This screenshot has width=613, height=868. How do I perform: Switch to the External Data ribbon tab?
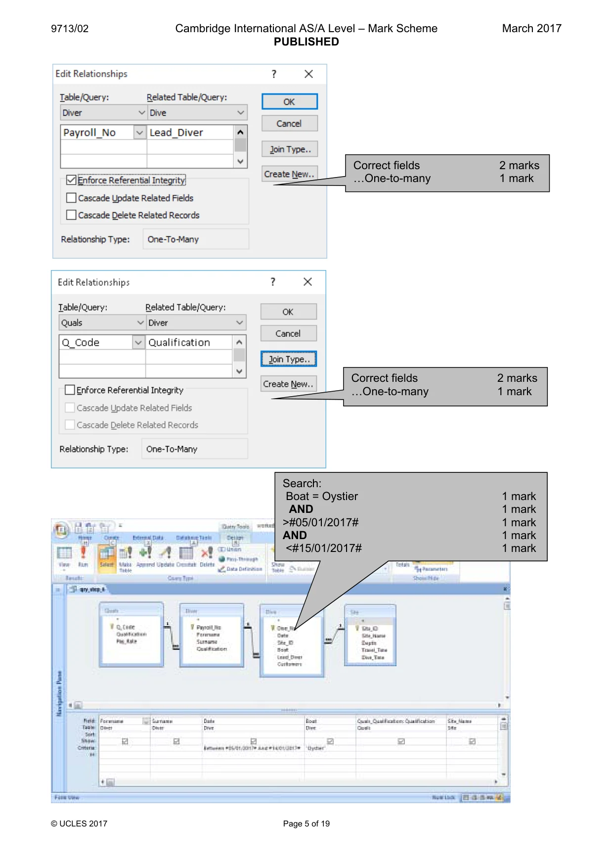pos(148,538)
